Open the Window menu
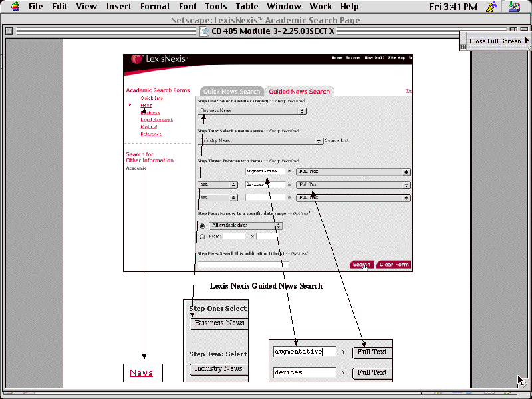The width and height of the screenshot is (532, 399). (284, 7)
